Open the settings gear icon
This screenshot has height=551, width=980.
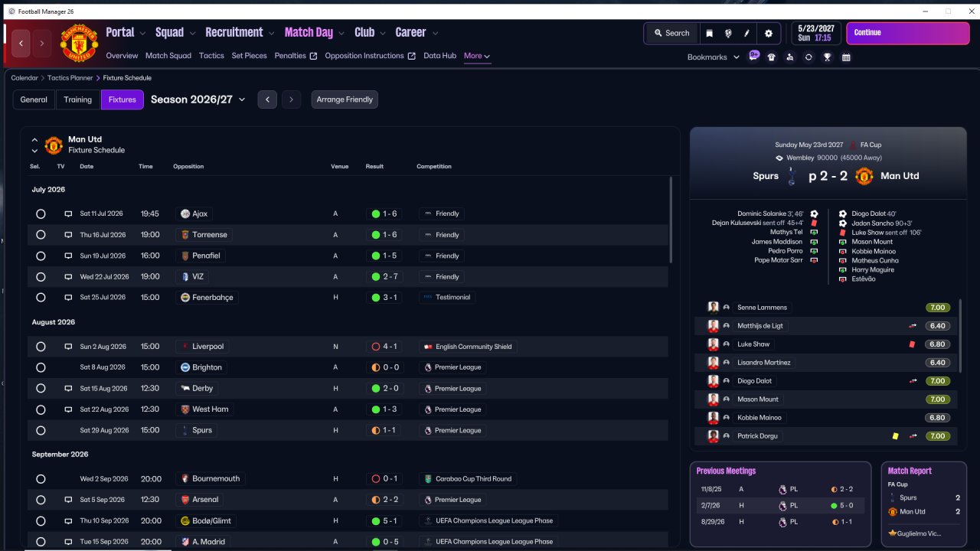click(769, 33)
